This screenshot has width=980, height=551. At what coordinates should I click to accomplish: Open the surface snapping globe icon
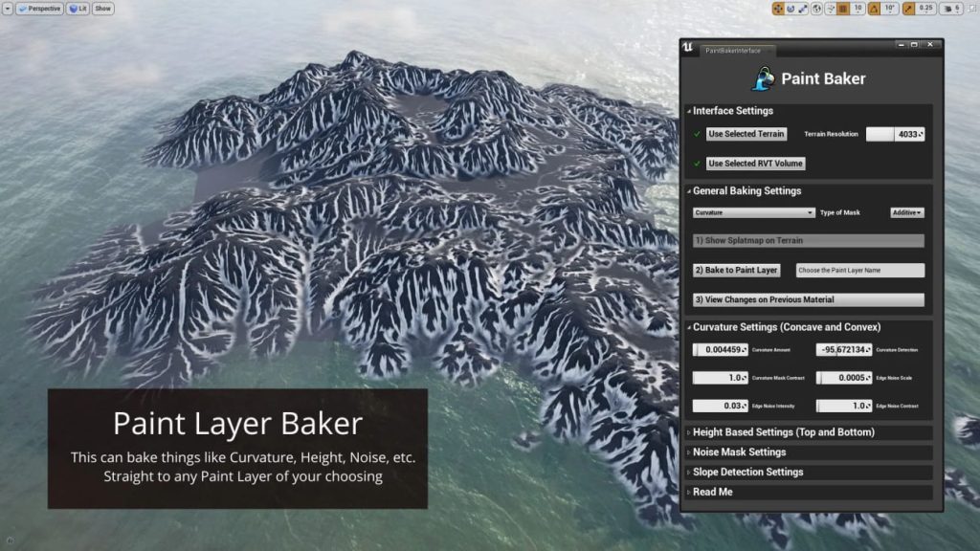click(818, 8)
